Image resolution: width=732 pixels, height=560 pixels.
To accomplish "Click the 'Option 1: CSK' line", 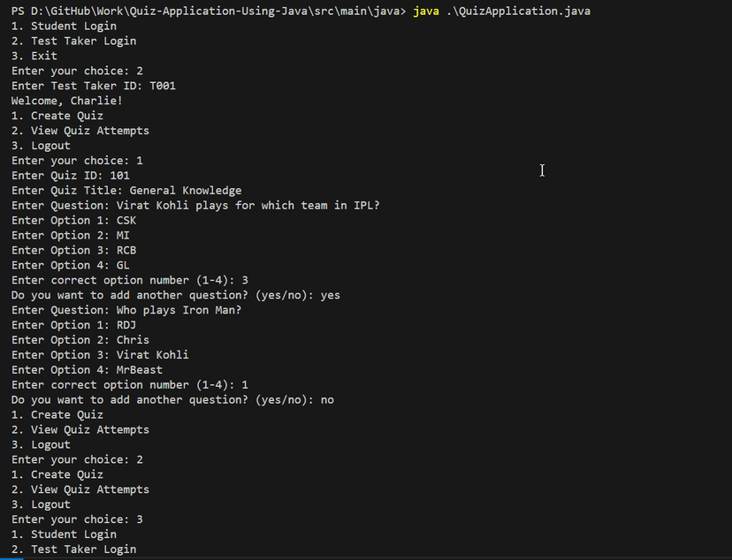I will click(73, 220).
